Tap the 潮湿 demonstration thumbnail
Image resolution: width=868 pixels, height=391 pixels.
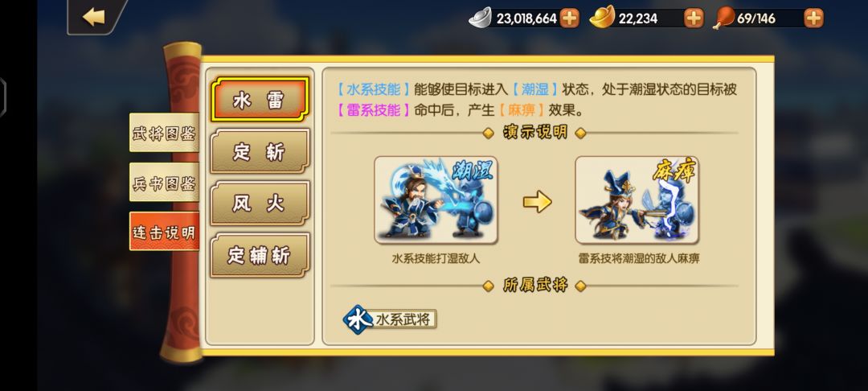436,200
